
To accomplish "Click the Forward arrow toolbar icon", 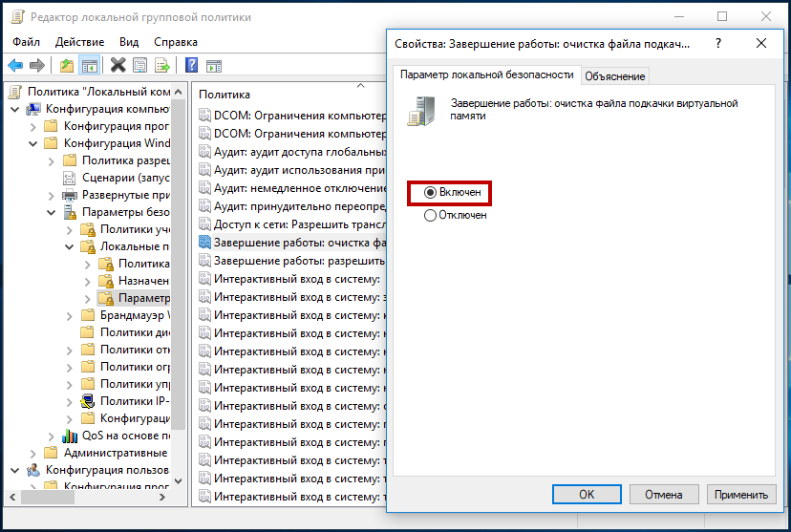I will tap(37, 65).
